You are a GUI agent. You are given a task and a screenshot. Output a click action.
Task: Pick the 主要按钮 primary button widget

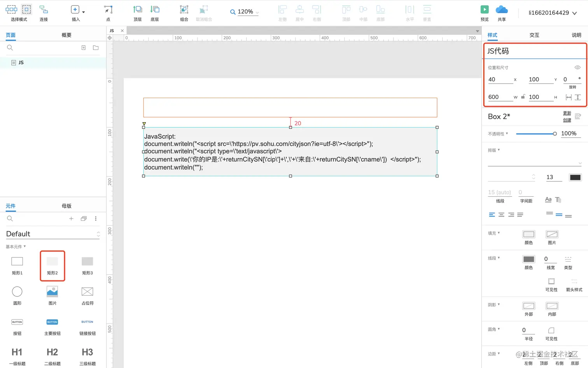tap(52, 326)
